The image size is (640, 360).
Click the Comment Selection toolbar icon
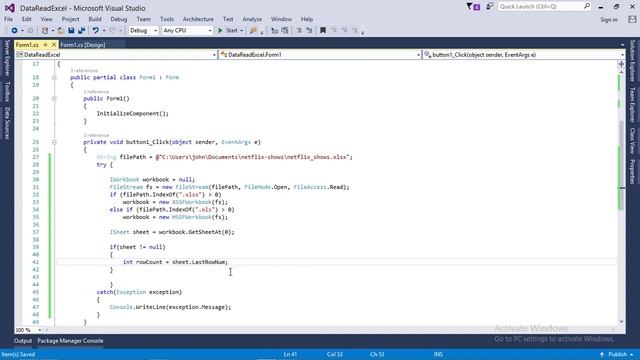pyautogui.click(x=274, y=31)
